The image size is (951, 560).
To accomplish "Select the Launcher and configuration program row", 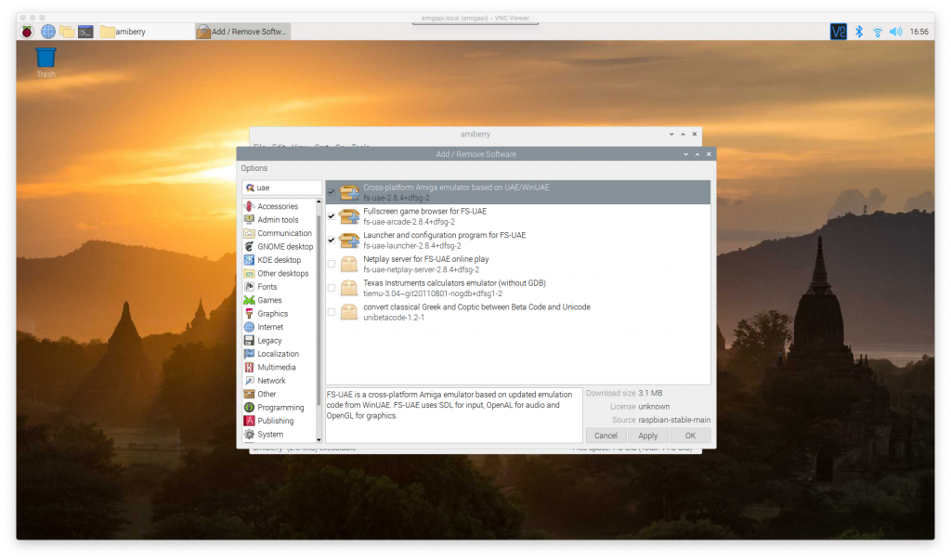I will click(x=518, y=241).
